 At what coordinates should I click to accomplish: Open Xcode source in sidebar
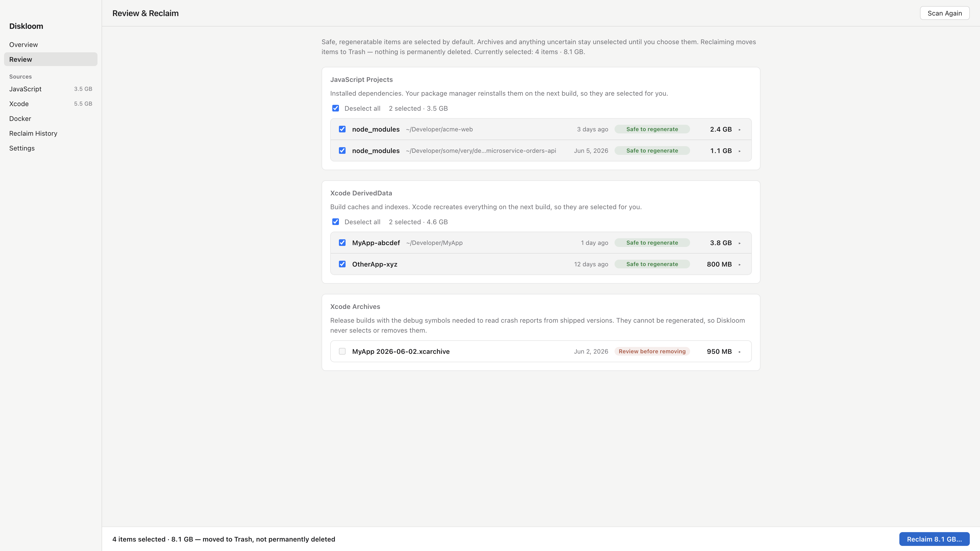click(51, 104)
